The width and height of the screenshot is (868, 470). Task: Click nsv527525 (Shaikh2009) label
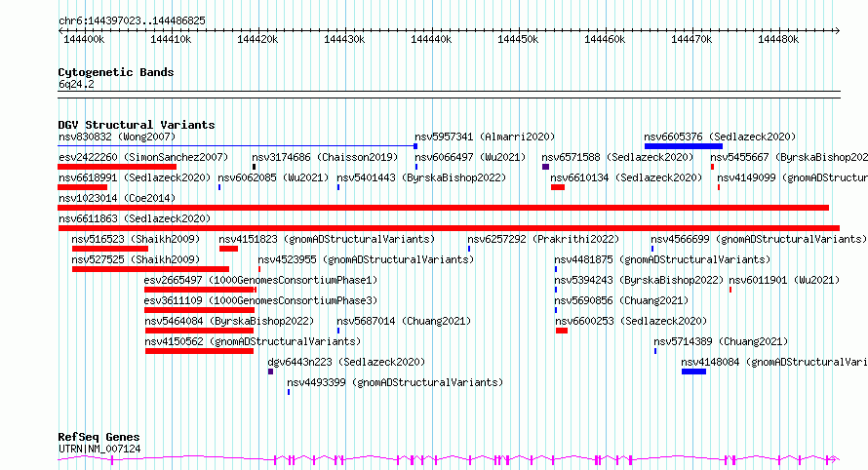tap(136, 259)
